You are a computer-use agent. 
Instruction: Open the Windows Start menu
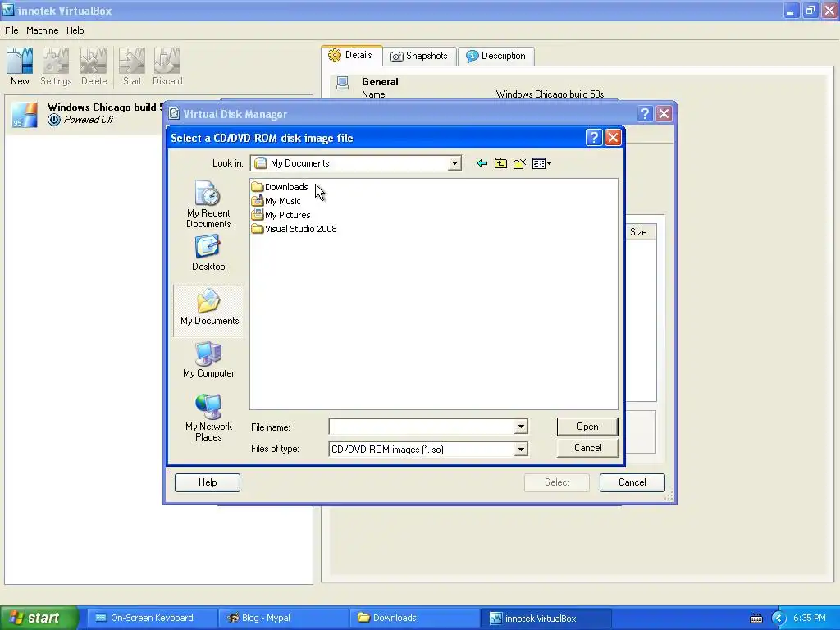click(x=39, y=618)
